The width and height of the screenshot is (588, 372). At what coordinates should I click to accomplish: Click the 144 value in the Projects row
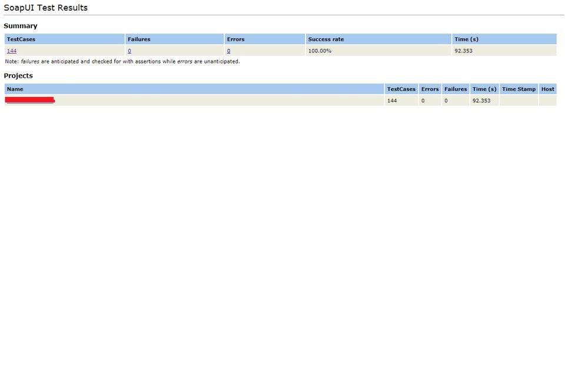pyautogui.click(x=392, y=101)
